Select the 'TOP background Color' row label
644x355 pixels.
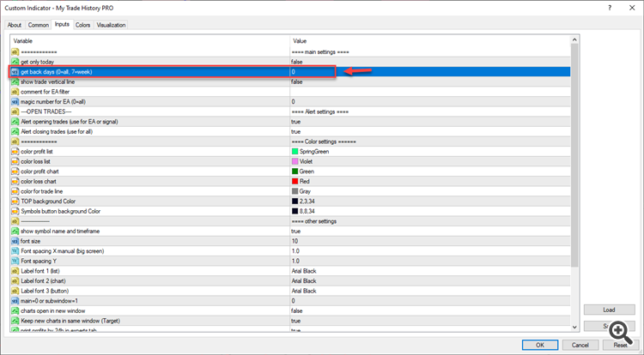pyautogui.click(x=48, y=202)
